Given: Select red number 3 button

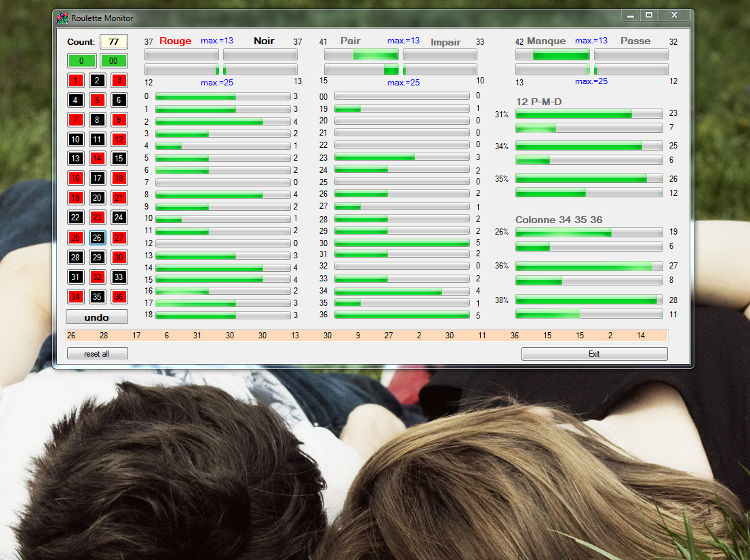Looking at the screenshot, I should [x=119, y=81].
